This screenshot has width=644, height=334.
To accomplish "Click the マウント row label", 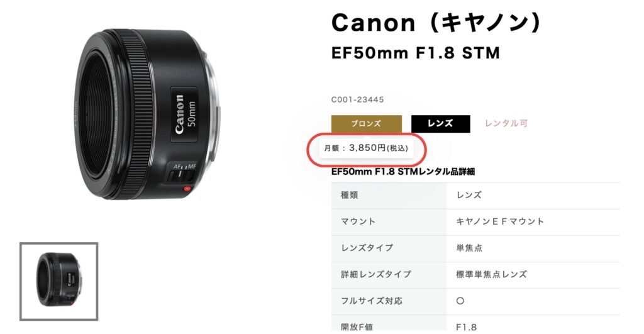I will pyautogui.click(x=389, y=221).
